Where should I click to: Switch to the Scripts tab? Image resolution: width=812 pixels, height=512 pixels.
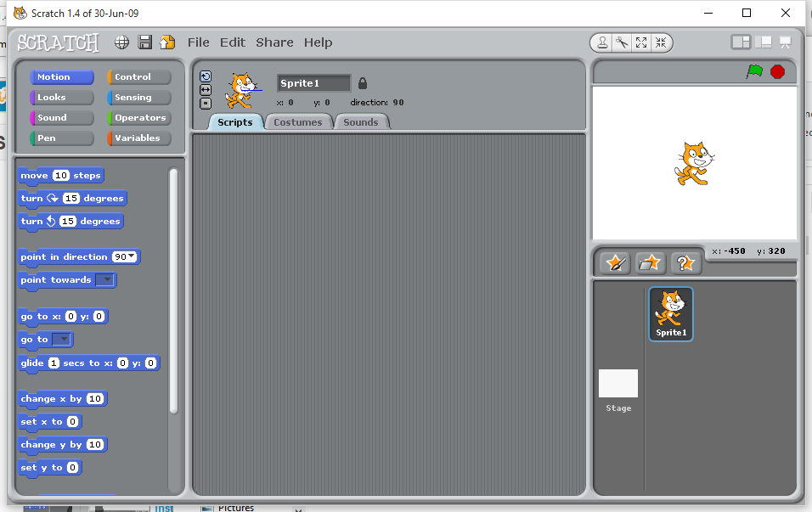tap(235, 122)
